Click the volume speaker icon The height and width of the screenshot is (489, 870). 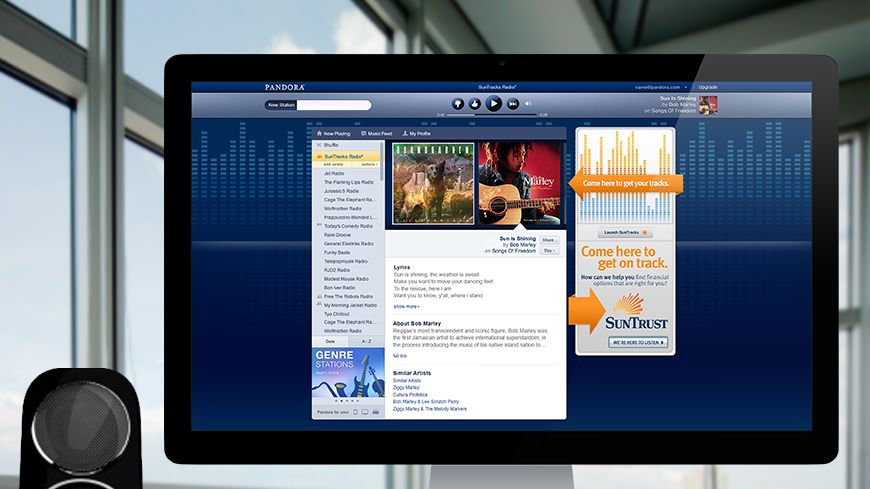pyautogui.click(x=528, y=103)
